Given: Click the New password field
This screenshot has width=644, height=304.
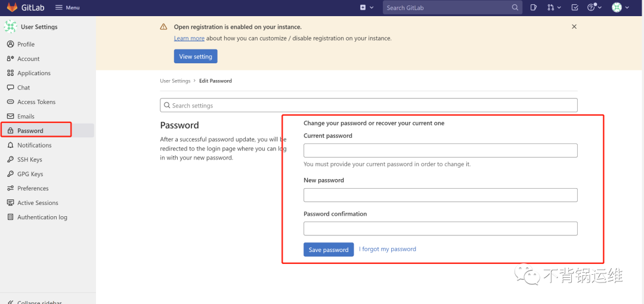Looking at the screenshot, I should click(441, 195).
